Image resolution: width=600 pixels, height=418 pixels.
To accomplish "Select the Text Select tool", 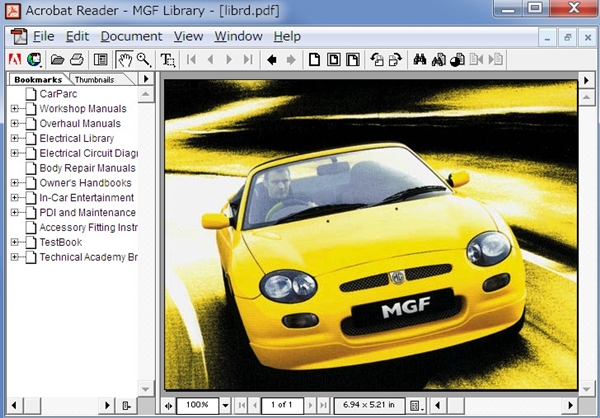I will (168, 60).
